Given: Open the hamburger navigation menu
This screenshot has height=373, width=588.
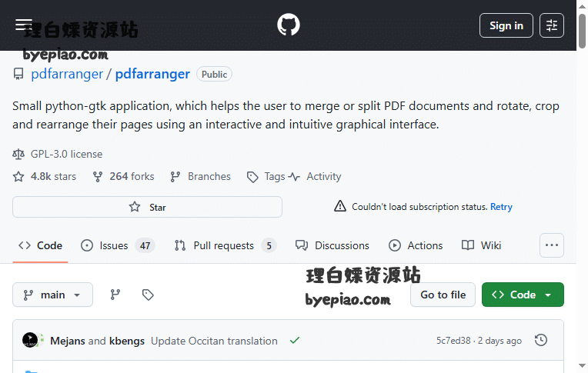Looking at the screenshot, I should (x=24, y=25).
